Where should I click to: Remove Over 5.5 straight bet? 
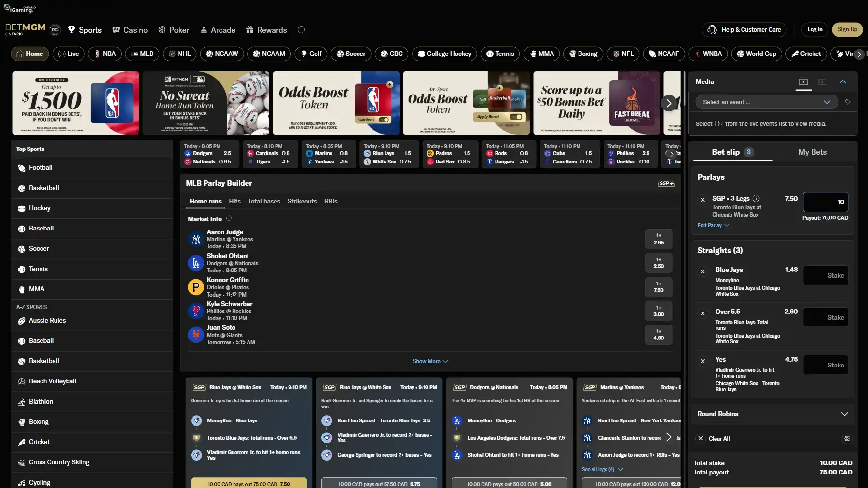click(x=703, y=313)
